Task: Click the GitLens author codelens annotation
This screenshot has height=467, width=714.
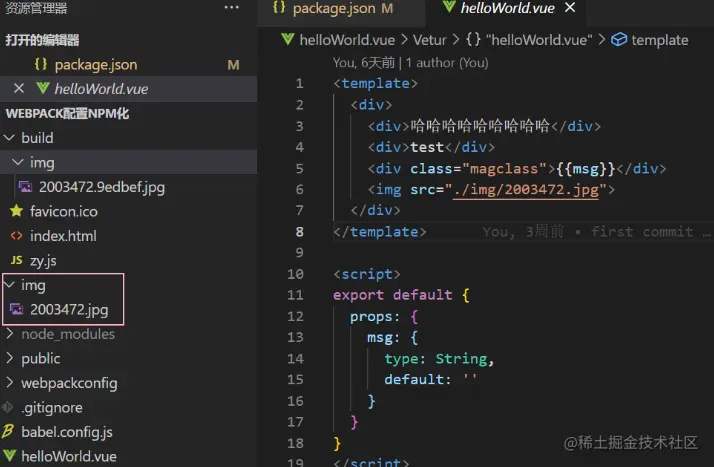Action: (410, 62)
